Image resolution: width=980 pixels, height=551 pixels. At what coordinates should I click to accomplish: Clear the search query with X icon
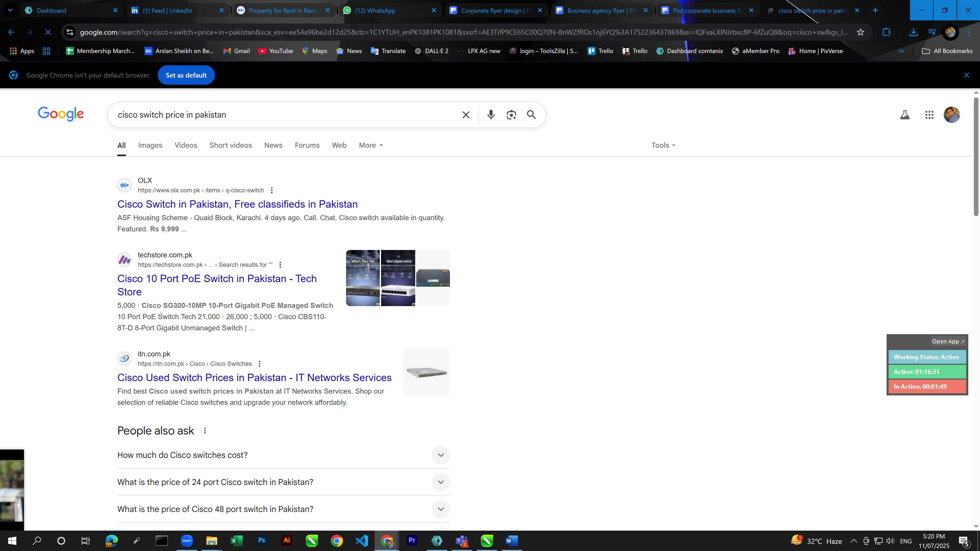click(x=466, y=115)
